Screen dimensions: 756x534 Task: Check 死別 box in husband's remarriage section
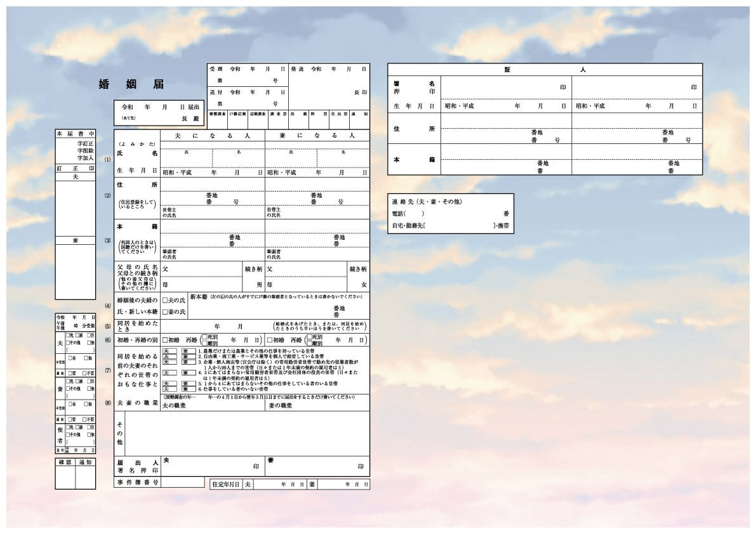204,337
